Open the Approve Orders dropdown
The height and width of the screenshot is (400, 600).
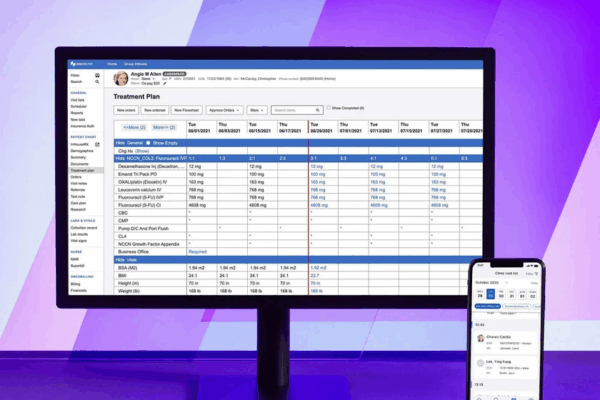[222, 109]
